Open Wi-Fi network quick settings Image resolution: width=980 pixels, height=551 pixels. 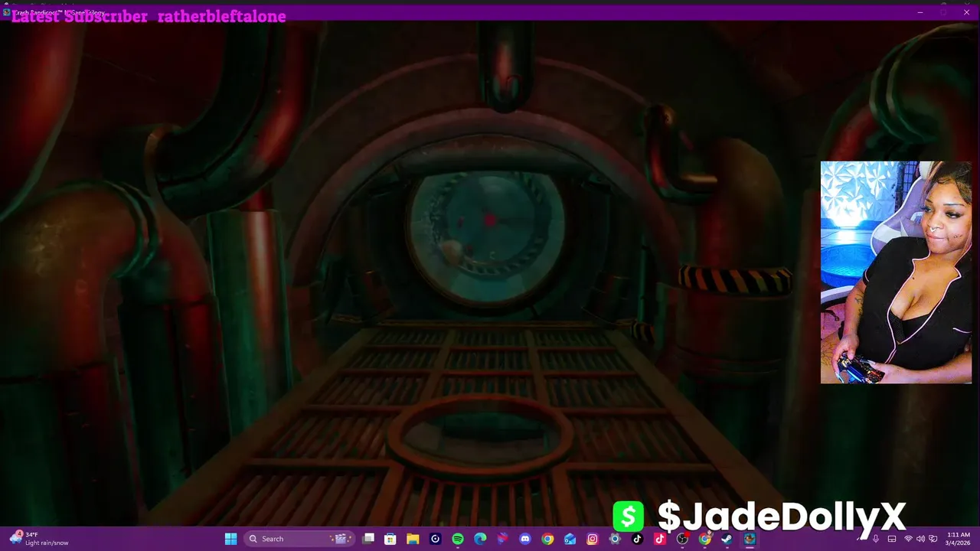[908, 539]
